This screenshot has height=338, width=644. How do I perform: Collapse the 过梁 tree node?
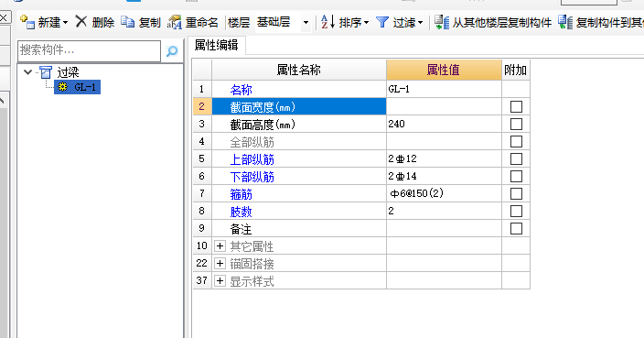[28, 72]
